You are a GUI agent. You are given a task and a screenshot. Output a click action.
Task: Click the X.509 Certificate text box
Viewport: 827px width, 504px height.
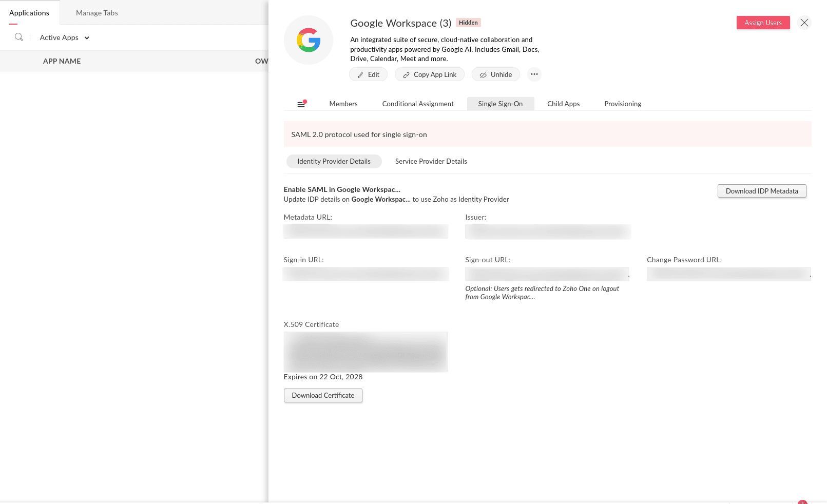[x=366, y=352]
